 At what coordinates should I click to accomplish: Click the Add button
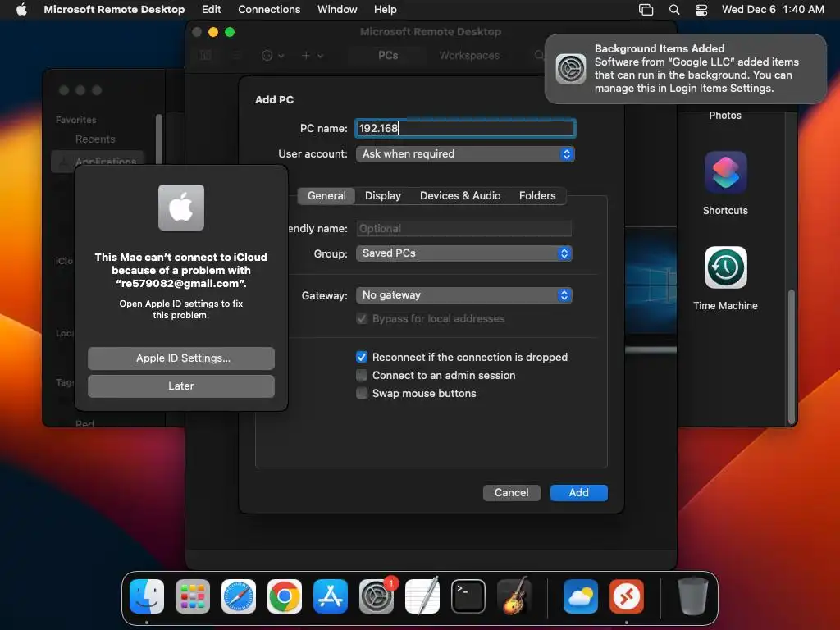pyautogui.click(x=578, y=492)
